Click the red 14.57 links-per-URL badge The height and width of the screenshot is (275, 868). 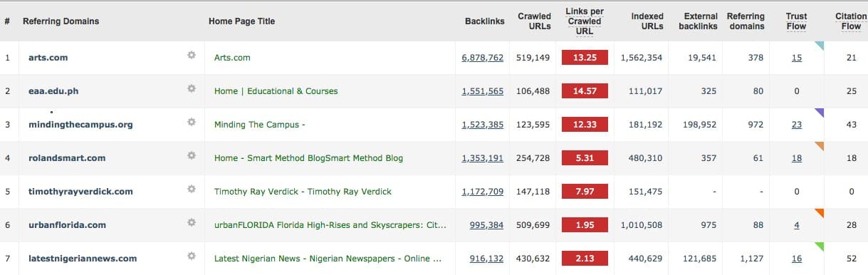584,91
